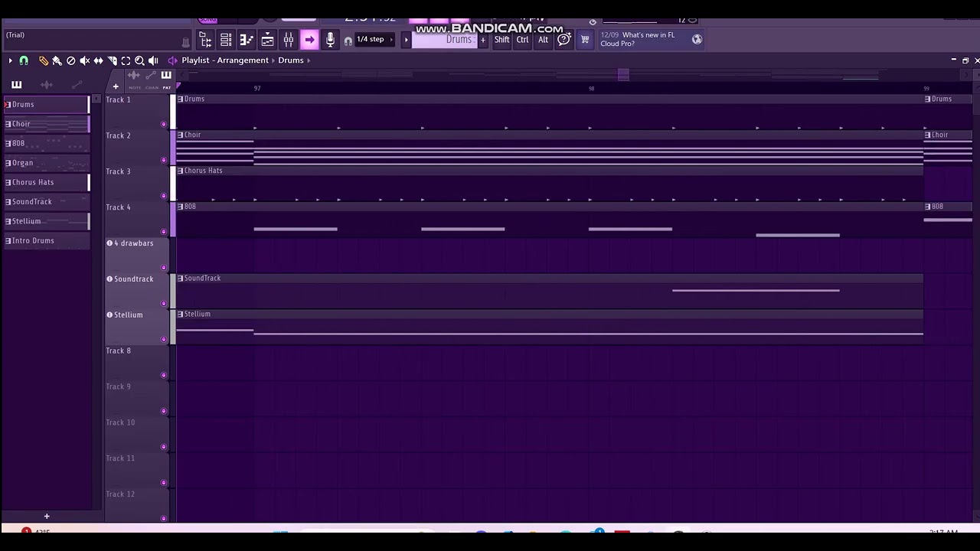Show automation clips tab in picker panel
Image resolution: width=980 pixels, height=551 pixels.
pyautogui.click(x=77, y=85)
